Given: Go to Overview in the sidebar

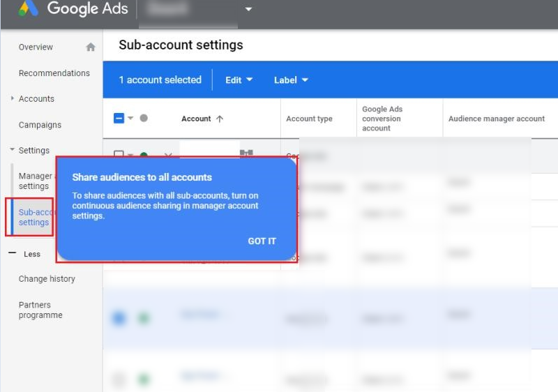Looking at the screenshot, I should coord(36,47).
